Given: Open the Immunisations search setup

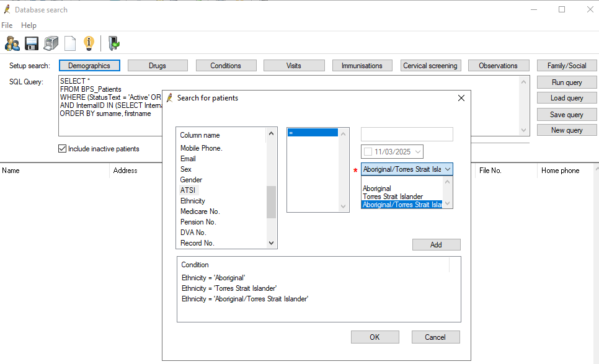Looking at the screenshot, I should tap(362, 66).
